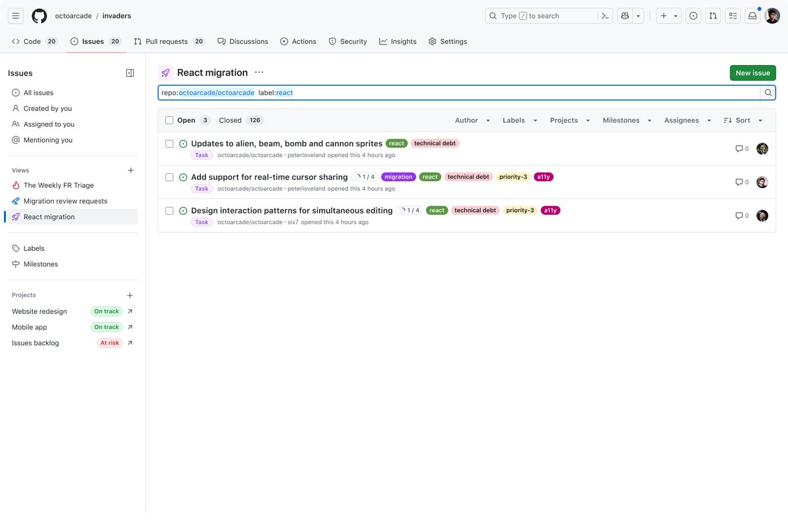Expand the Projects filter dropdown
The image size is (788, 532).
point(570,120)
